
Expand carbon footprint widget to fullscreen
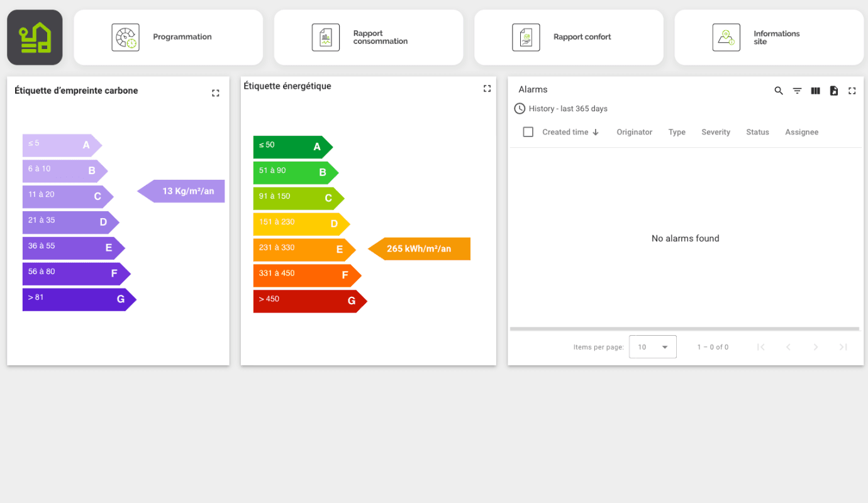coord(215,93)
